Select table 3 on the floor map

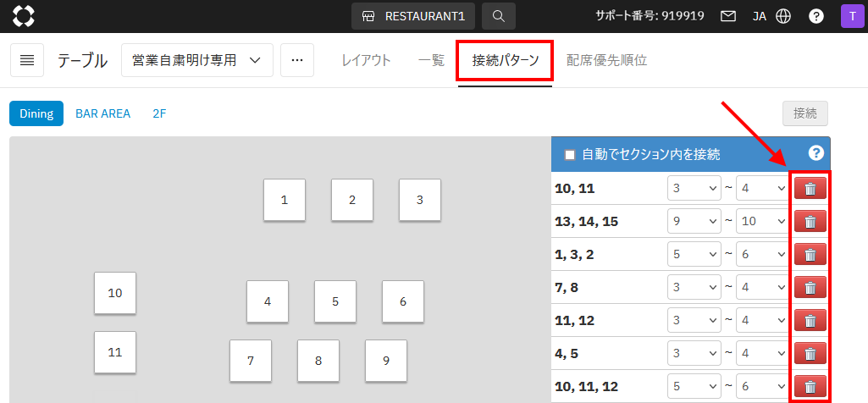pyautogui.click(x=420, y=200)
